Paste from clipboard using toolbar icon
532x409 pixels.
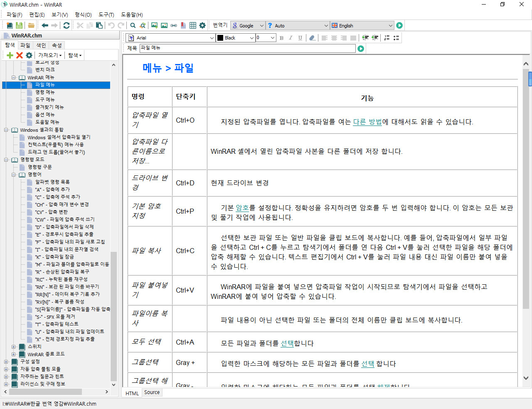(99, 25)
